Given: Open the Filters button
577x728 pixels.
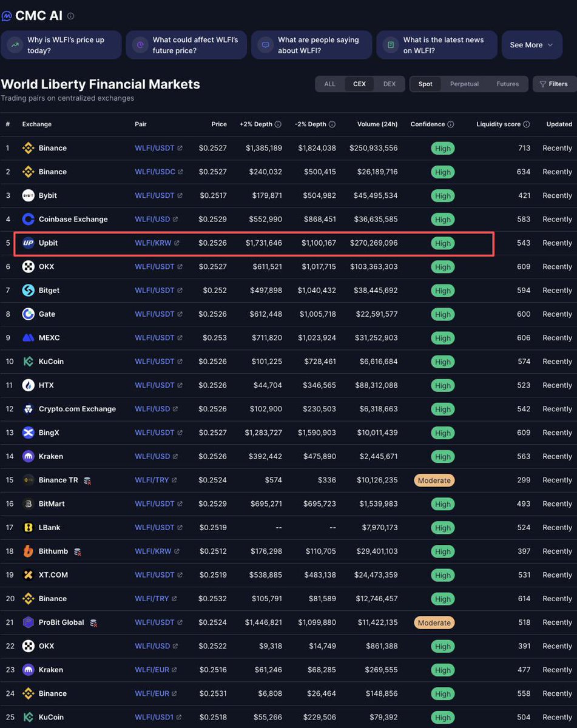Looking at the screenshot, I should click(x=555, y=84).
